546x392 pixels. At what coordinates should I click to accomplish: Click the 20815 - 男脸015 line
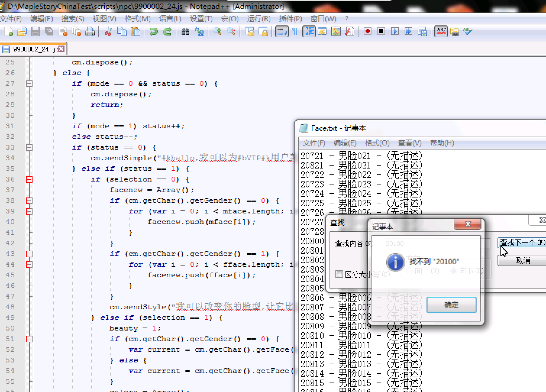coord(361,383)
